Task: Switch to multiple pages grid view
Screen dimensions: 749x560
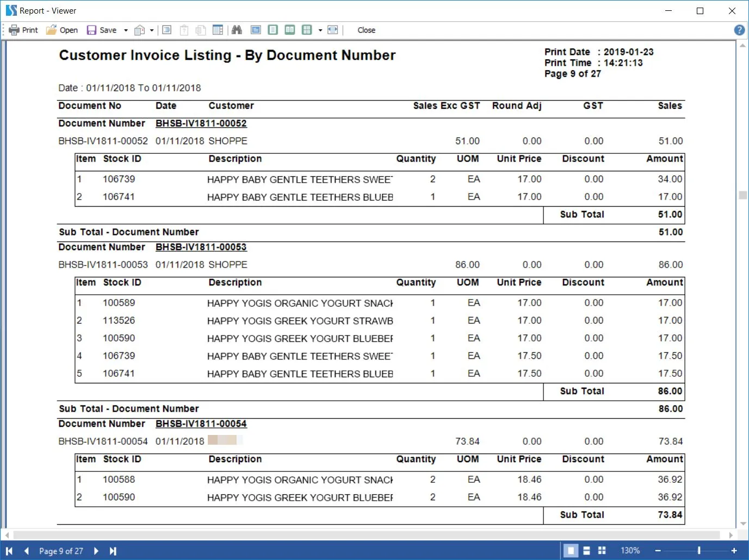Action: 602,551
